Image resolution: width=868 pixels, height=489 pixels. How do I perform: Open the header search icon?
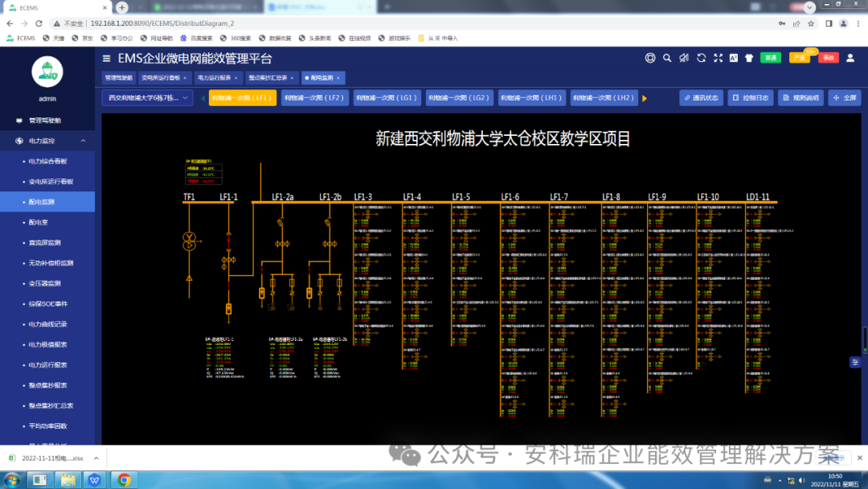667,58
